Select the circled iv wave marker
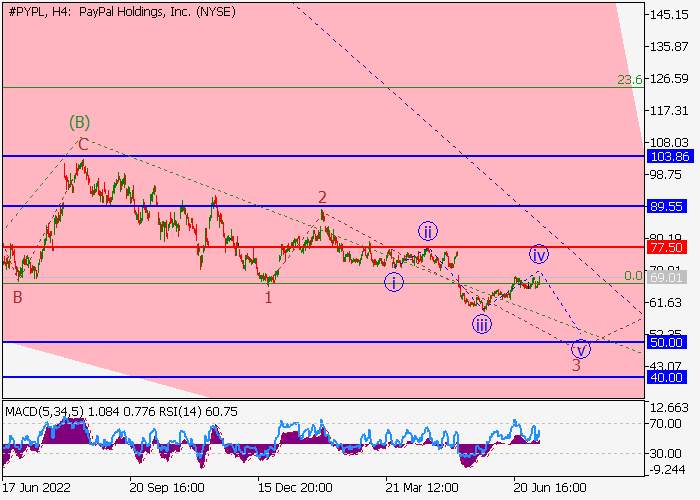 [539, 254]
